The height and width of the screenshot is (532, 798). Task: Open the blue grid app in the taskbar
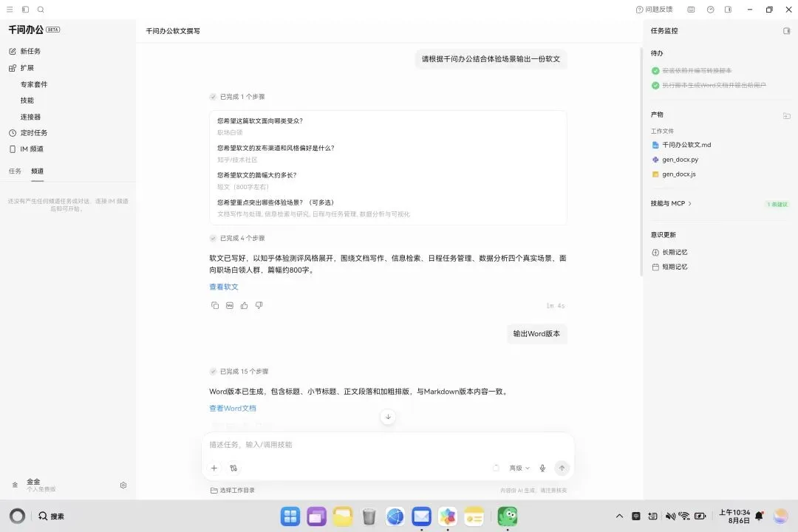click(x=290, y=516)
